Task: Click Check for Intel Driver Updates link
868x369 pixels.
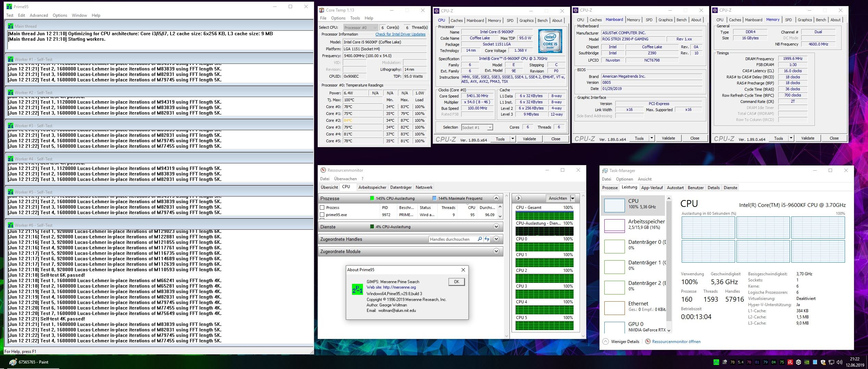Action: click(x=400, y=34)
